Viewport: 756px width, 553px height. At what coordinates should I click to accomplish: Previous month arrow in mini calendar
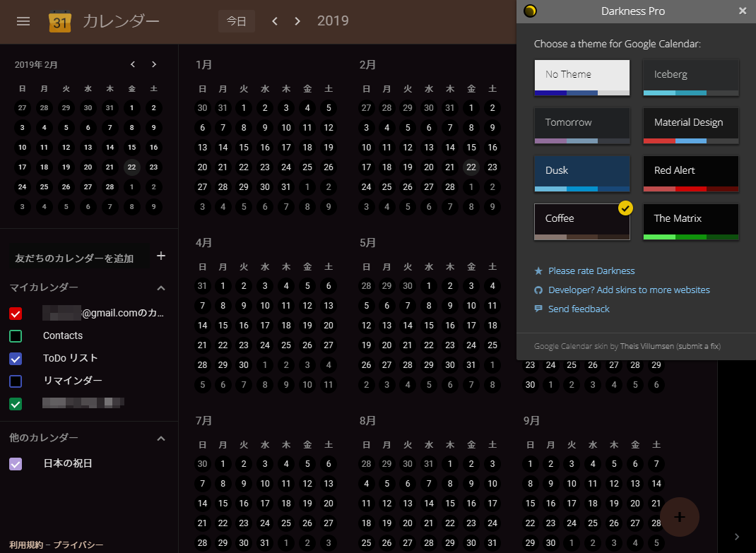pos(133,64)
